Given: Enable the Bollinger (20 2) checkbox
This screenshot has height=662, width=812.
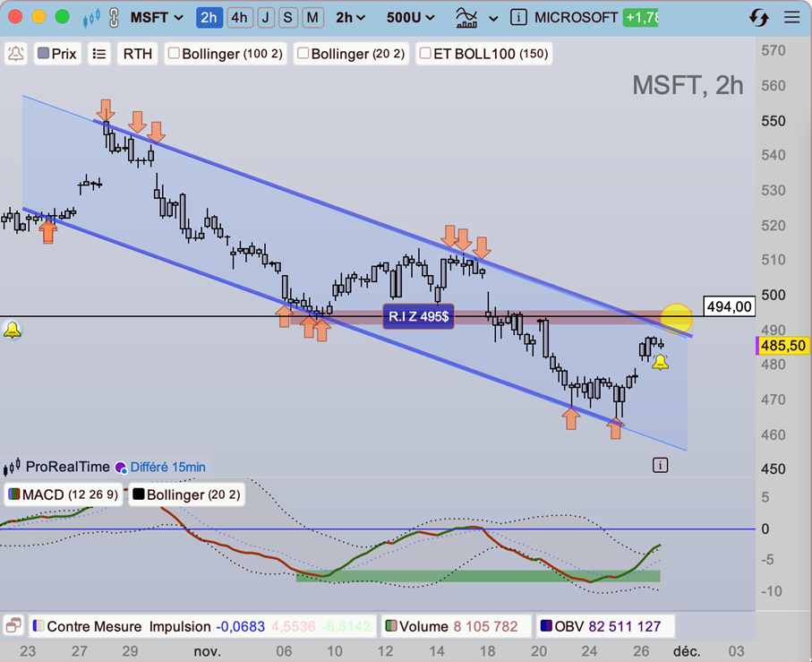Looking at the screenshot, I should 303,54.
